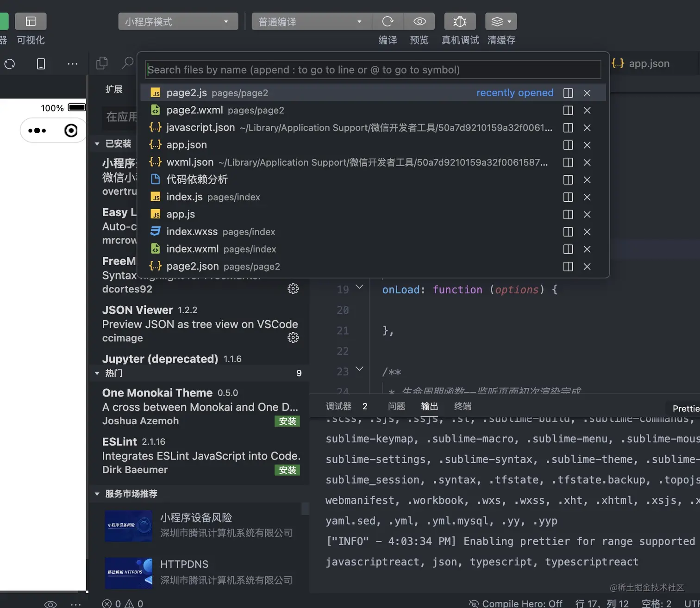Toggle the visualization layout icon
The height and width of the screenshot is (608, 700).
tap(31, 21)
